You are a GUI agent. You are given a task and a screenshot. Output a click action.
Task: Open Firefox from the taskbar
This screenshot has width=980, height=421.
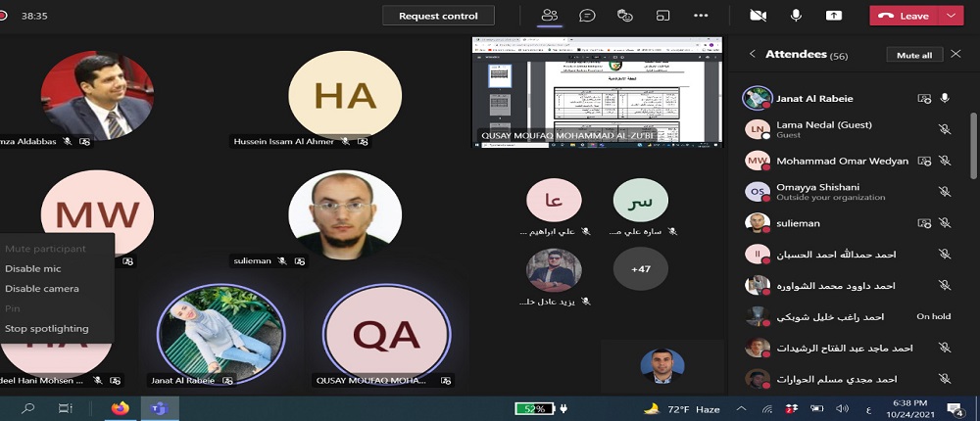pyautogui.click(x=121, y=408)
